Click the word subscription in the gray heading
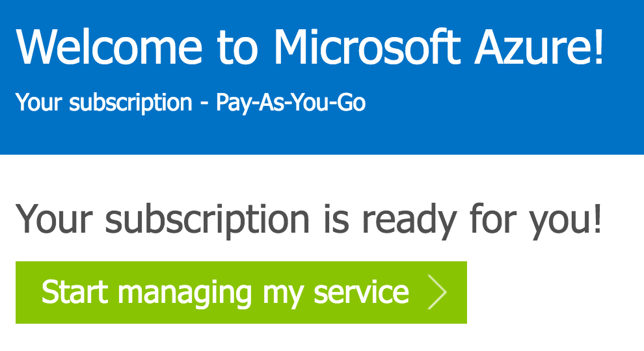 (x=207, y=220)
